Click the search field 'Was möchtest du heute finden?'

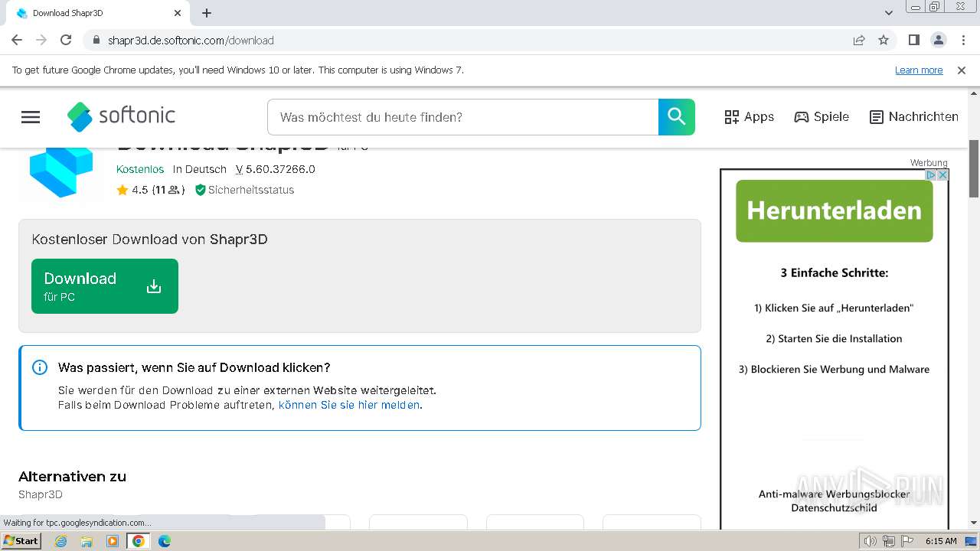pos(463,117)
